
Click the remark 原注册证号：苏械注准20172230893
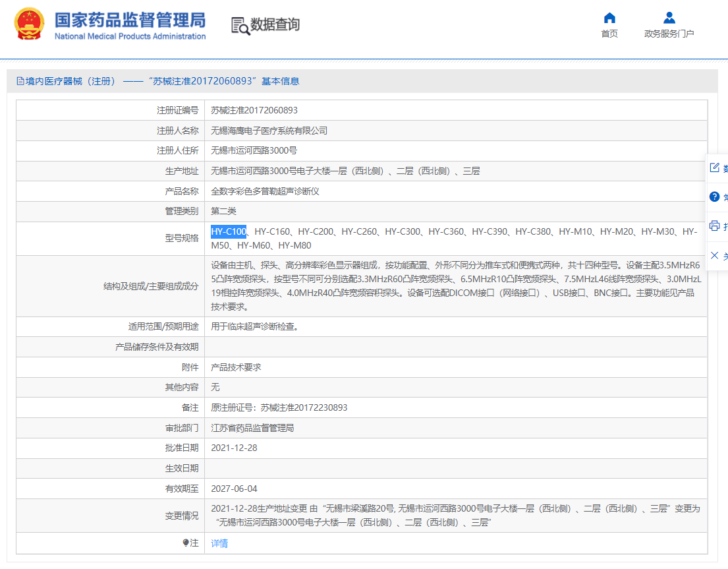pos(279,407)
